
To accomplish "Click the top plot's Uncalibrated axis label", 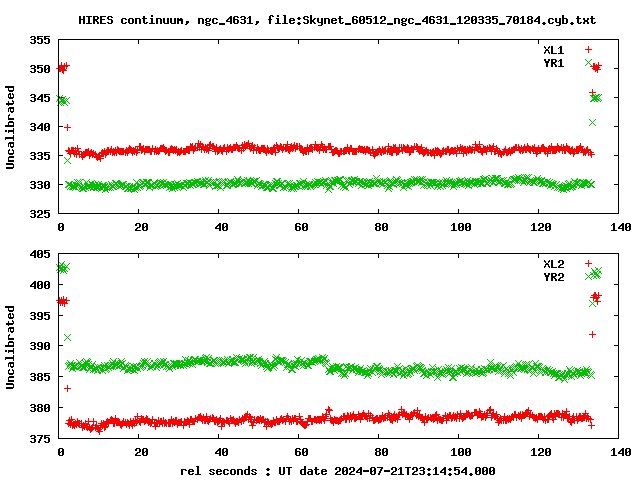I will (x=10, y=127).
